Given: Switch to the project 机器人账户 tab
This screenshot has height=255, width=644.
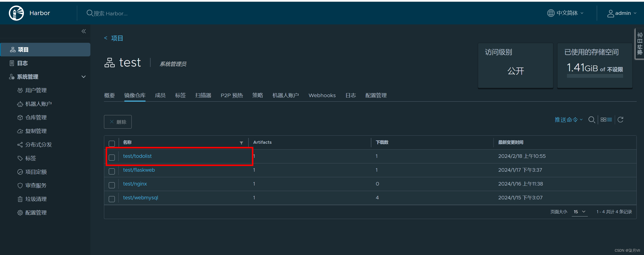Looking at the screenshot, I should (285, 95).
